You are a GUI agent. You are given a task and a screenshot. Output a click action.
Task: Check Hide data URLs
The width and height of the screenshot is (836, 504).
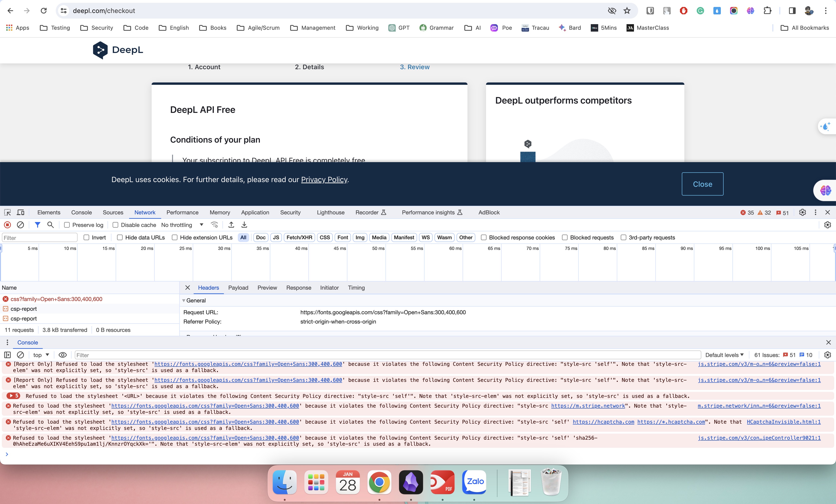tap(120, 238)
